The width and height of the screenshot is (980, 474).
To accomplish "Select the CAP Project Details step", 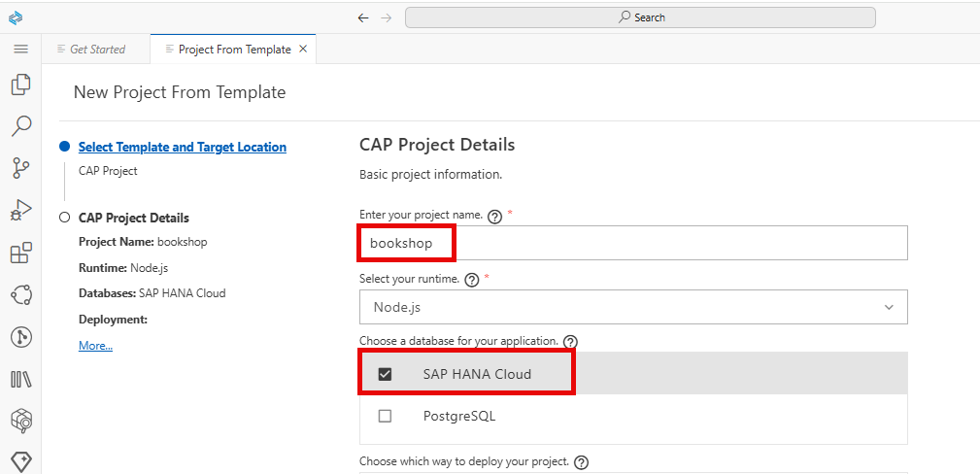I will click(134, 218).
